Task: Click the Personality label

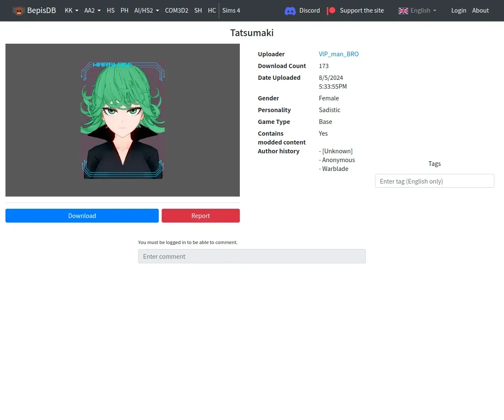Action: pos(274,110)
